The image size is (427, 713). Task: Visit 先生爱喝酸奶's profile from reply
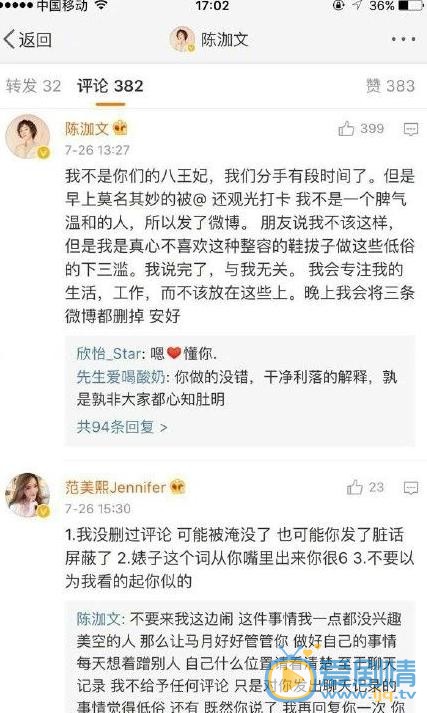(x=121, y=377)
